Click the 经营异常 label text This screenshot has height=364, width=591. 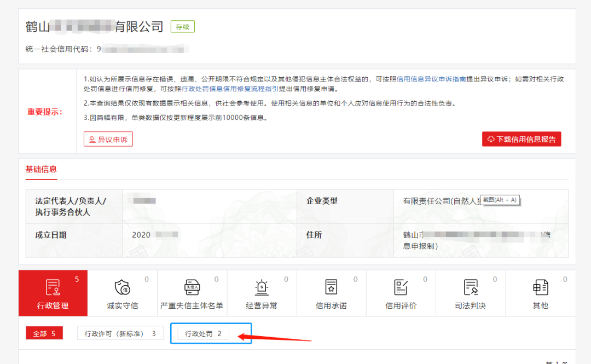coord(262,305)
